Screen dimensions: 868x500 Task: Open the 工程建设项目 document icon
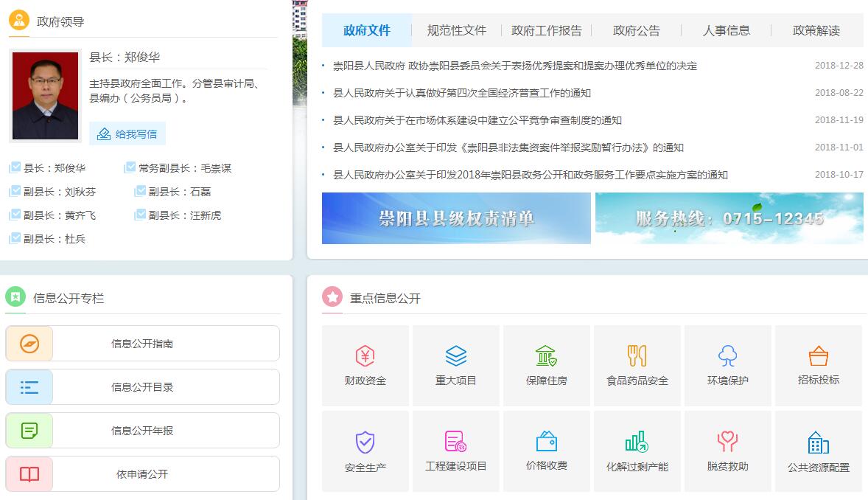click(x=455, y=442)
